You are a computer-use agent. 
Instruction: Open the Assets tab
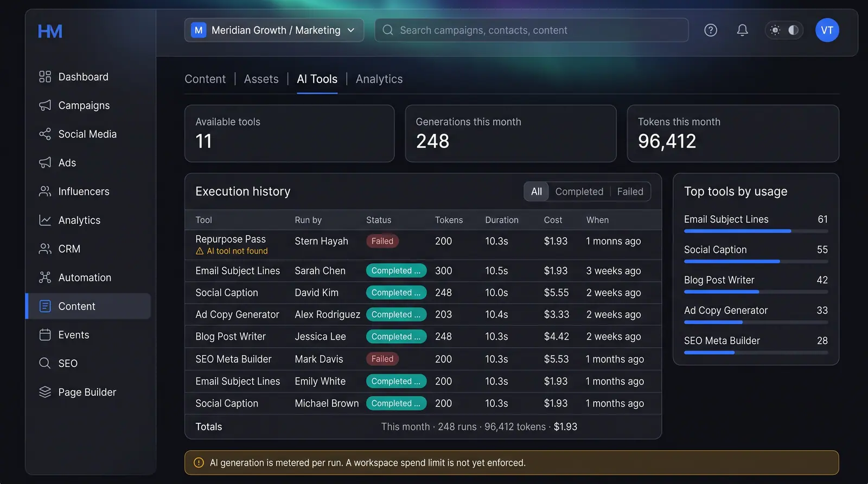coord(261,79)
